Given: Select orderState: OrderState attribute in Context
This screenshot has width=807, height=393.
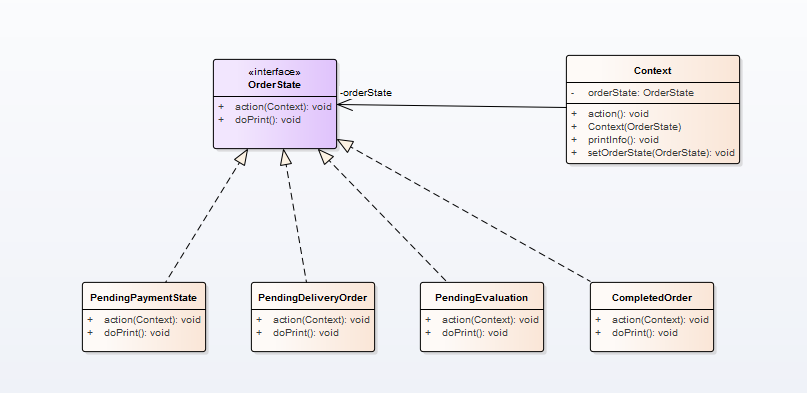Looking at the screenshot, I should click(x=641, y=93).
